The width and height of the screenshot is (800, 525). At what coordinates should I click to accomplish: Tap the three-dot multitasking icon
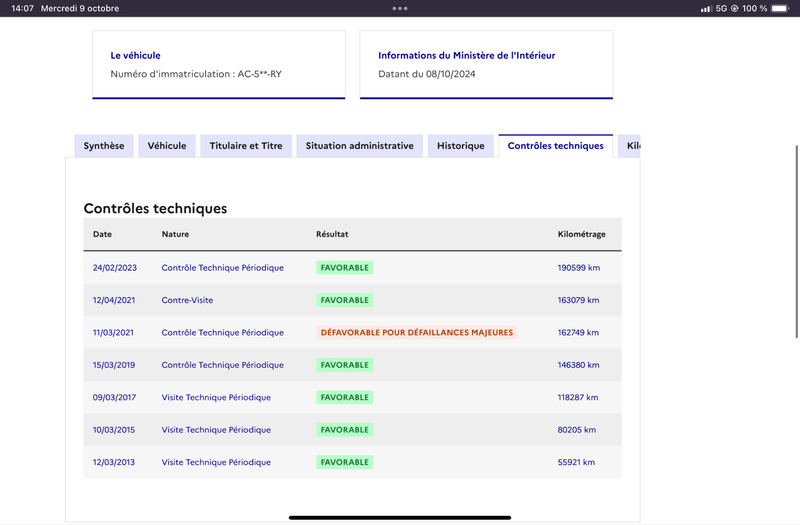(x=400, y=8)
